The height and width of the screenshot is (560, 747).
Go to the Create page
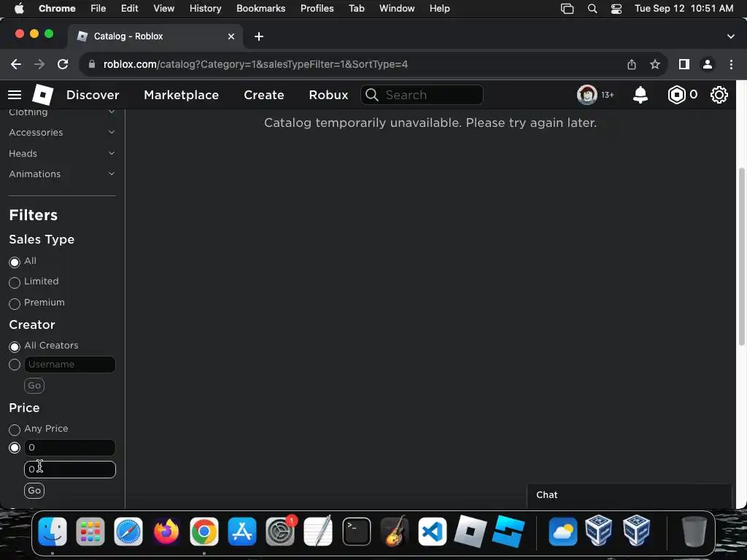click(264, 95)
